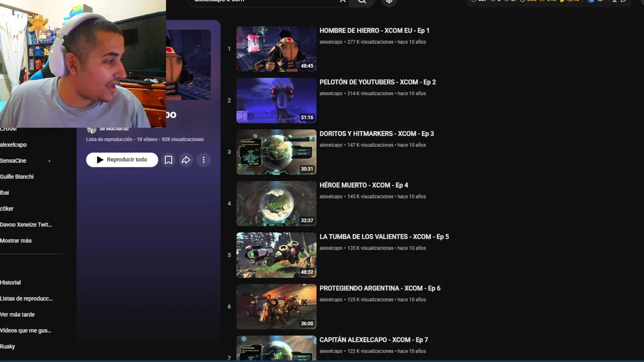Visit alexelcapo channel under Ep 6 video
Screen dimensions: 644x362
coord(331,300)
